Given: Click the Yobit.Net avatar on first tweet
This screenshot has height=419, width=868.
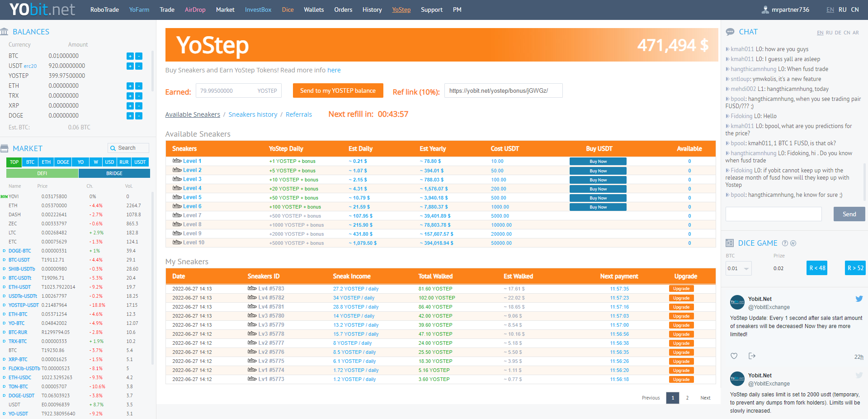Looking at the screenshot, I should click(x=737, y=302).
